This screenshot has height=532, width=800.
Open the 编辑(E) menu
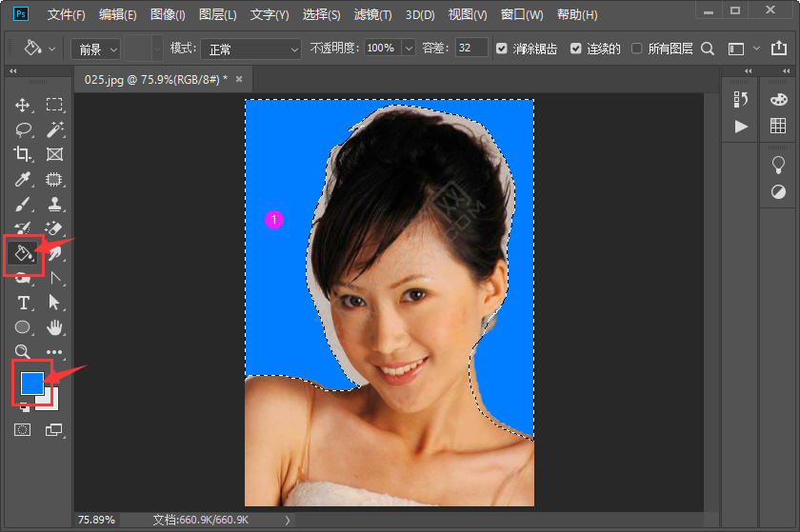pyautogui.click(x=118, y=15)
